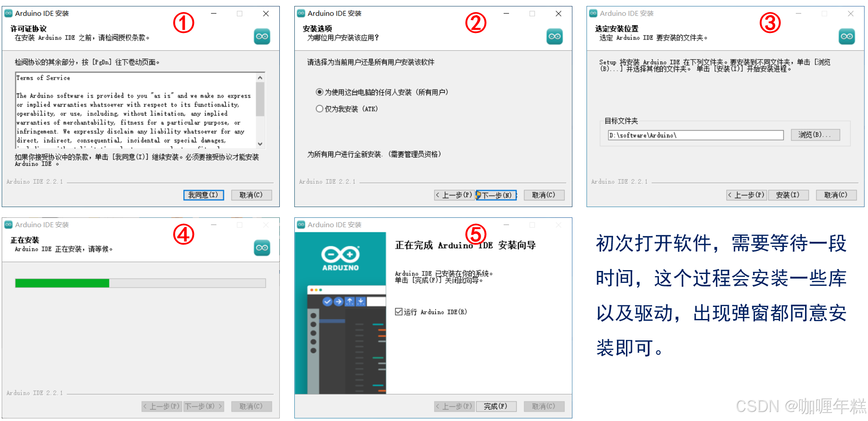Click Arduino logo in license window header
868x421 pixels.
click(262, 36)
